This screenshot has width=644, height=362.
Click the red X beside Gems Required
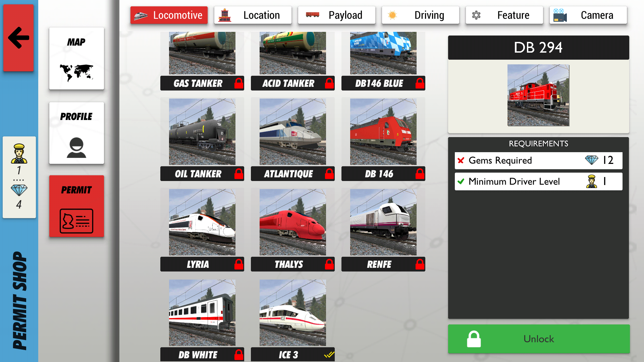[461, 161]
